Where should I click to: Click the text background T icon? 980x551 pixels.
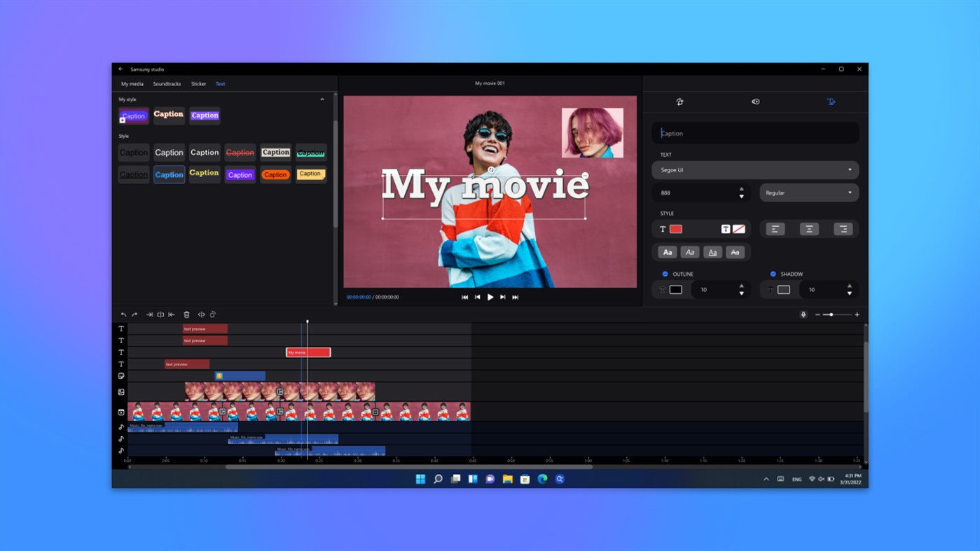pyautogui.click(x=726, y=229)
